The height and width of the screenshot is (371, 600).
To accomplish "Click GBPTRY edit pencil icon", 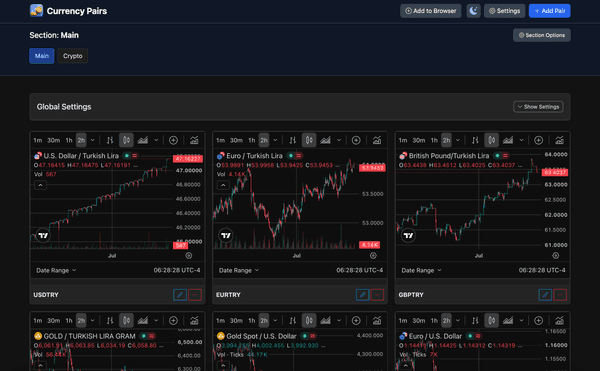I will 545,295.
